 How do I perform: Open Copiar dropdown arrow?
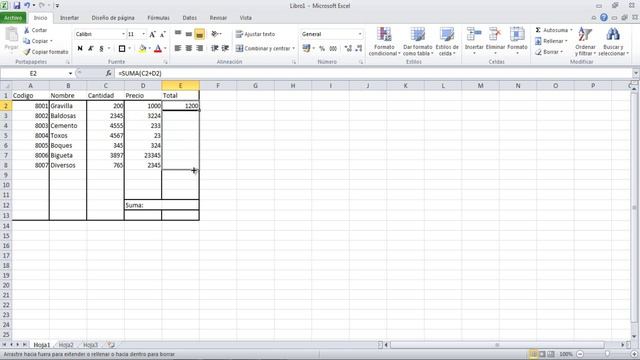click(51, 41)
